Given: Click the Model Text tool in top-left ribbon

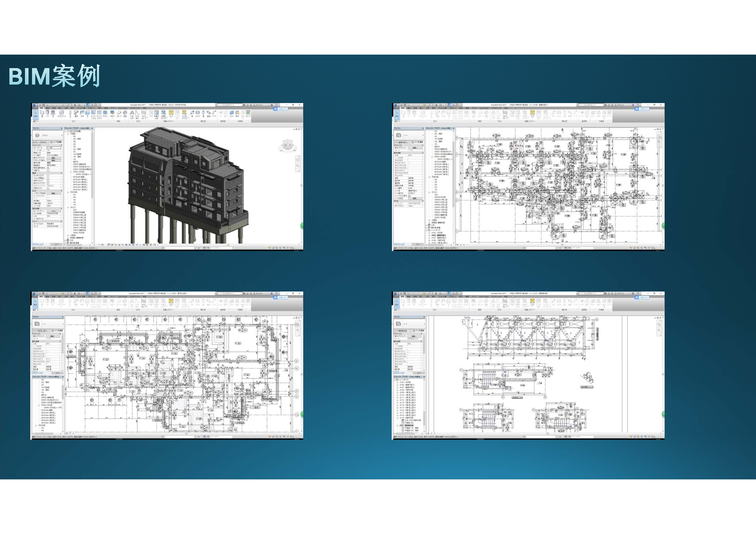Looking at the screenshot, I should tap(132, 113).
